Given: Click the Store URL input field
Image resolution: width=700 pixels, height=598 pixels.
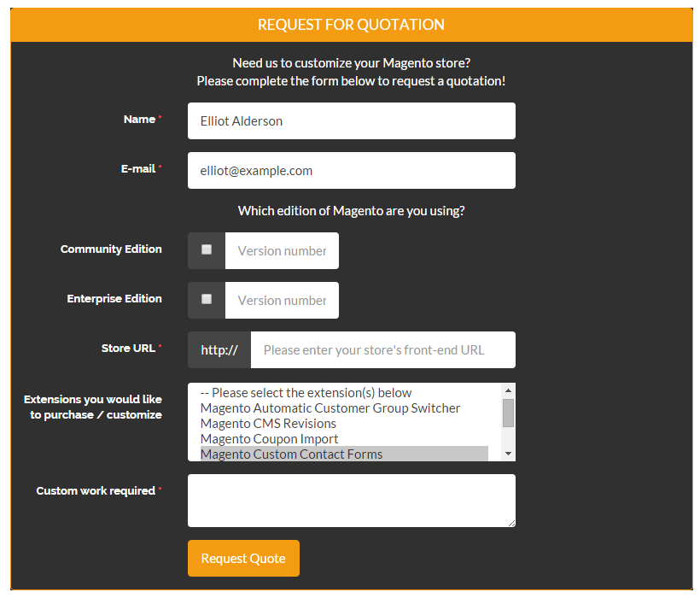Looking at the screenshot, I should point(383,349).
